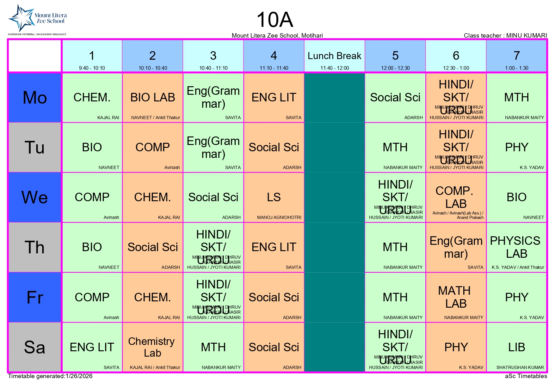Image resolution: width=555 pixels, height=392 pixels.
Task: Open the aSc Timetables footer link
Action: 526,376
